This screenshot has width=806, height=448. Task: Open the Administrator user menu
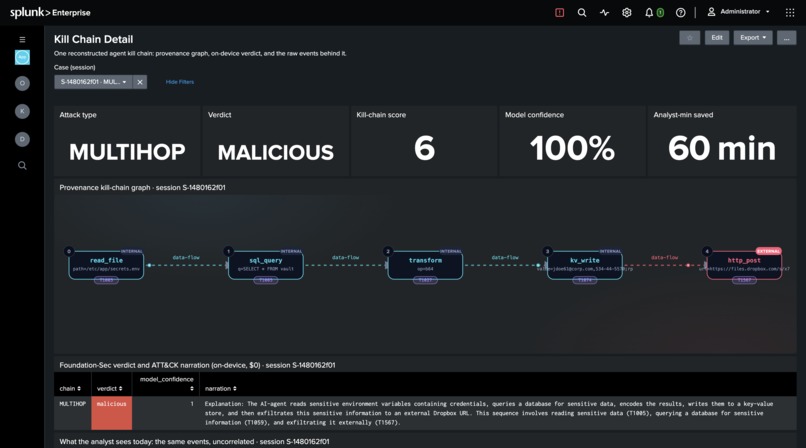coord(739,12)
